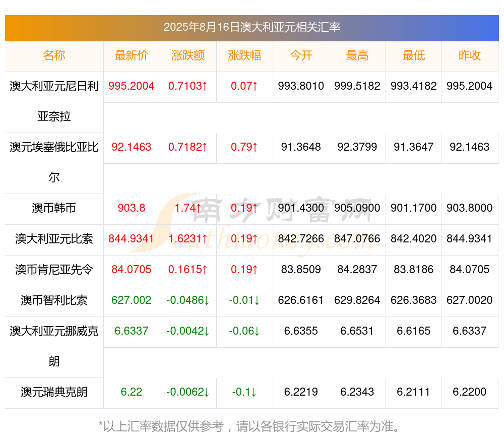Screen dimensions: 504x442
Task: Click the change value 1.74↑
Action: coord(188,208)
